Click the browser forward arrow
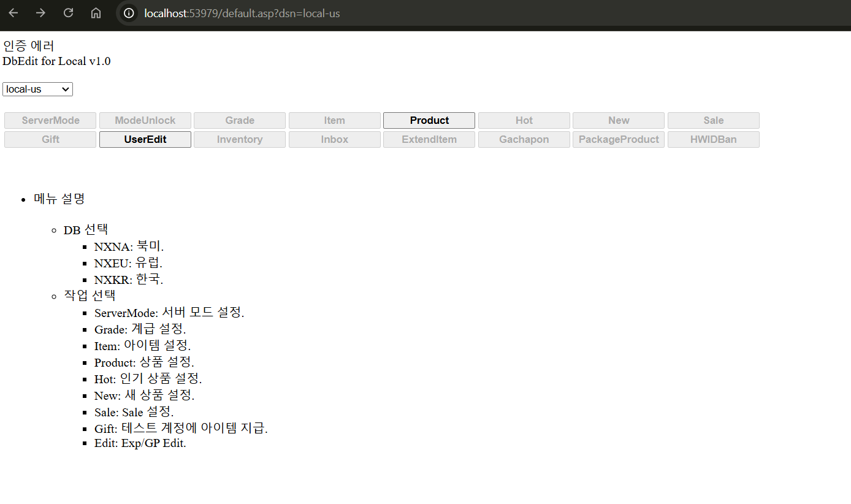This screenshot has width=851, height=504. tap(40, 13)
